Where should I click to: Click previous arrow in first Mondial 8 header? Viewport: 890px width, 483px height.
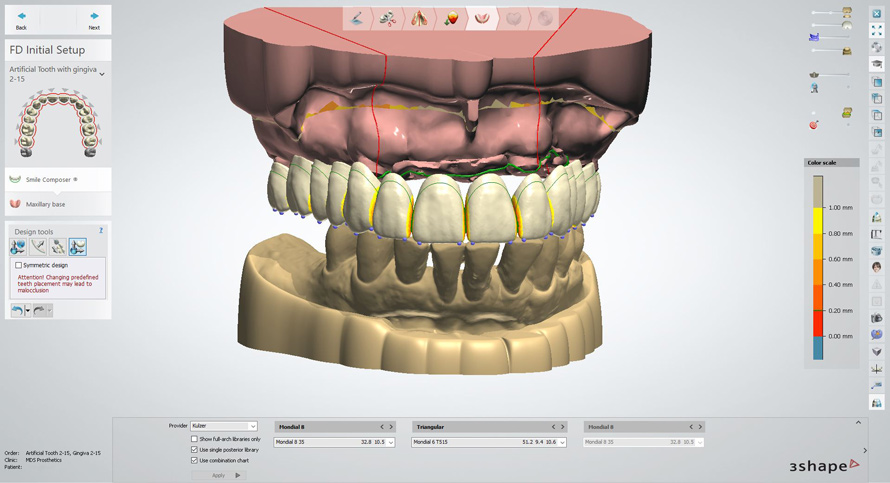coord(382,427)
